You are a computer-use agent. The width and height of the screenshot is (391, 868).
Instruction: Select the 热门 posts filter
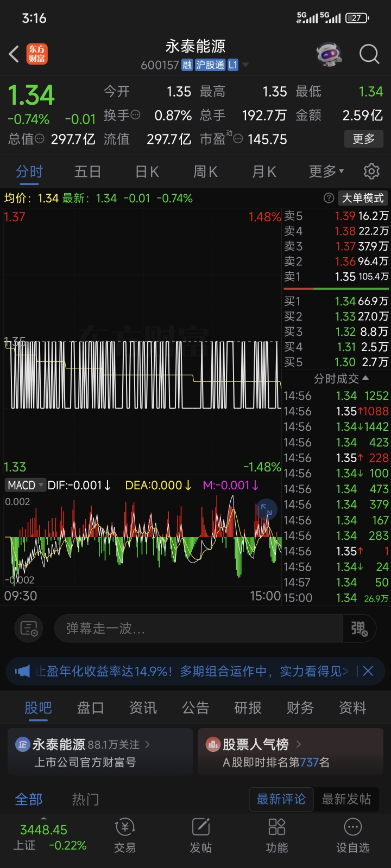(x=86, y=799)
